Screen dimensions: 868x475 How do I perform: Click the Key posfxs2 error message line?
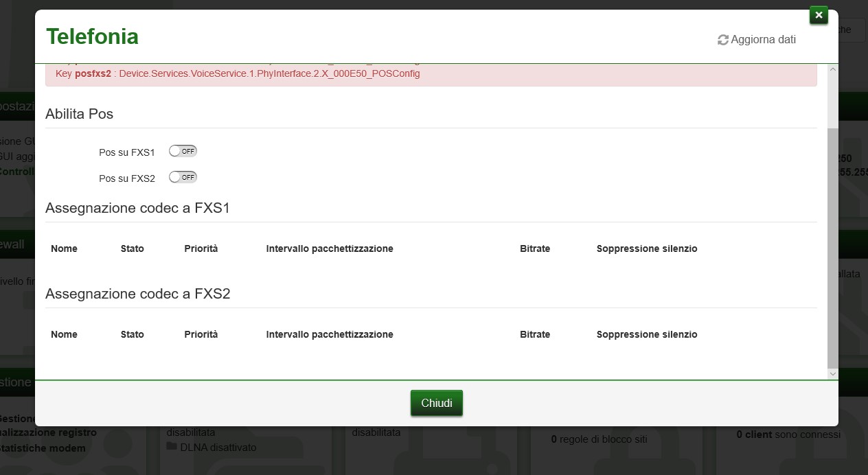tap(238, 73)
